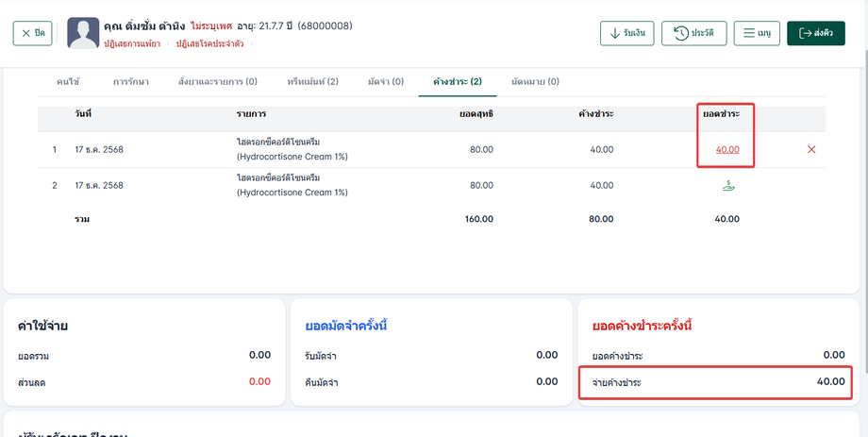Open the ประวัติ history button
This screenshot has width=868, height=437.
693,33
